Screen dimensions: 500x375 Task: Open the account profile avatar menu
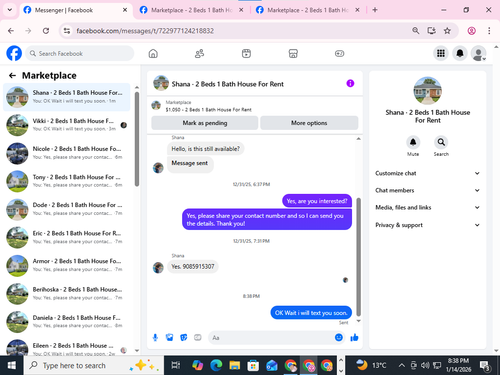(x=478, y=53)
